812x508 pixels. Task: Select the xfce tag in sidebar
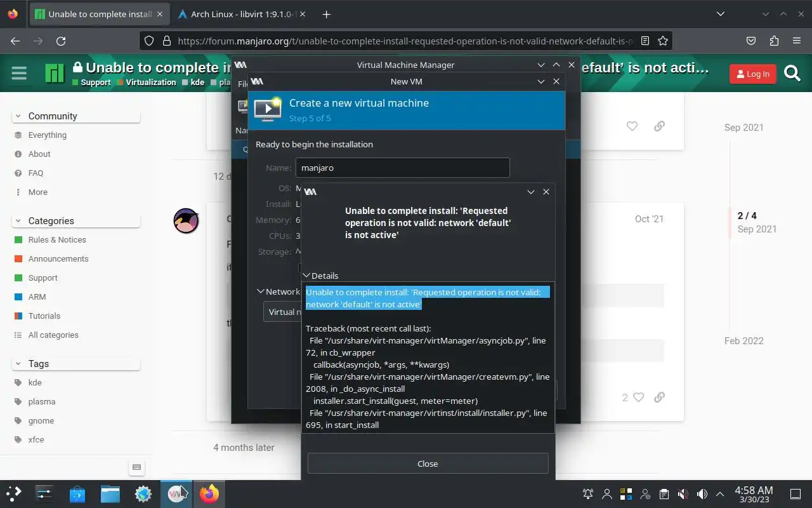click(36, 439)
